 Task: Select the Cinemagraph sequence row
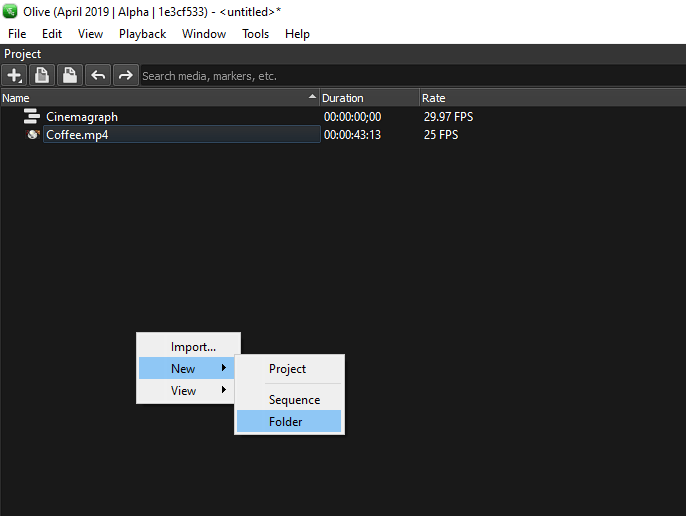[343, 116]
